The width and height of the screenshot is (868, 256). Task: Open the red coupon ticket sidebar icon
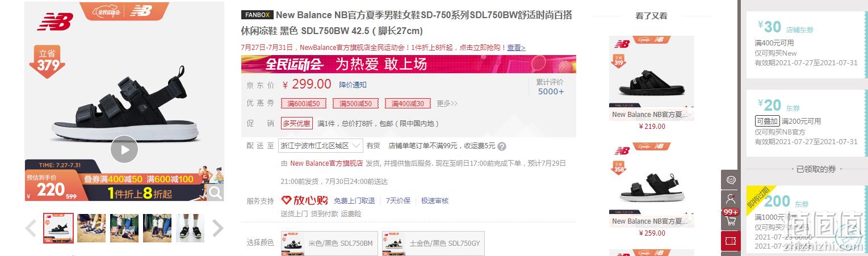731,241
